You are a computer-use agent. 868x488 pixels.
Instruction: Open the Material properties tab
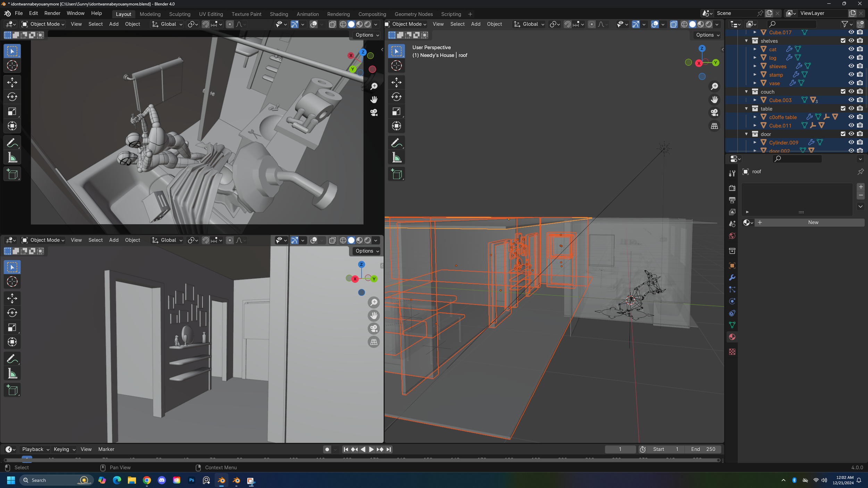(732, 337)
